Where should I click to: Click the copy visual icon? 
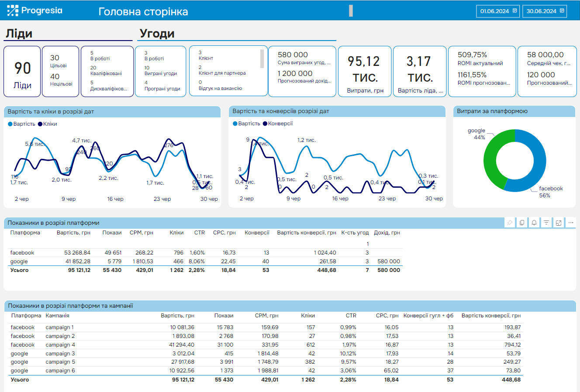(522, 223)
